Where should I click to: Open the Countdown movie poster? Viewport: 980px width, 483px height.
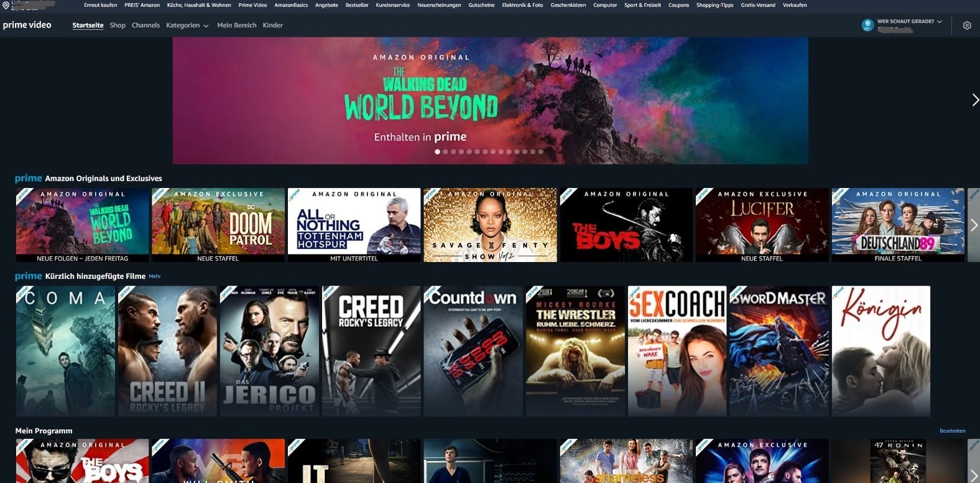[473, 351]
